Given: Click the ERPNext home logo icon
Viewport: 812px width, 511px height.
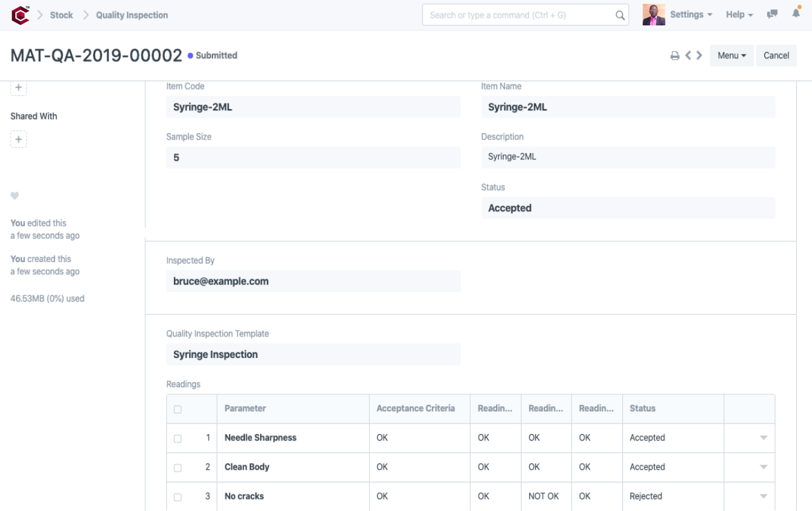Looking at the screenshot, I should (20, 15).
